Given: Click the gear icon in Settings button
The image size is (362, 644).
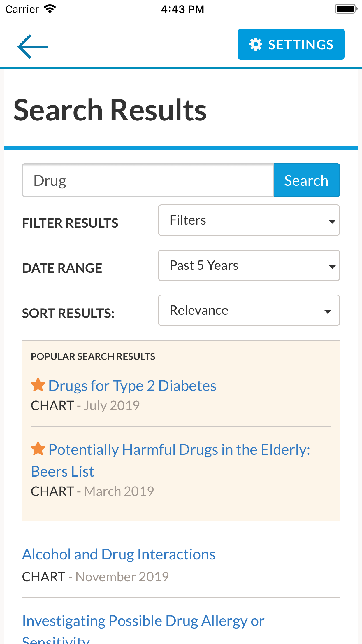Looking at the screenshot, I should pos(256,44).
